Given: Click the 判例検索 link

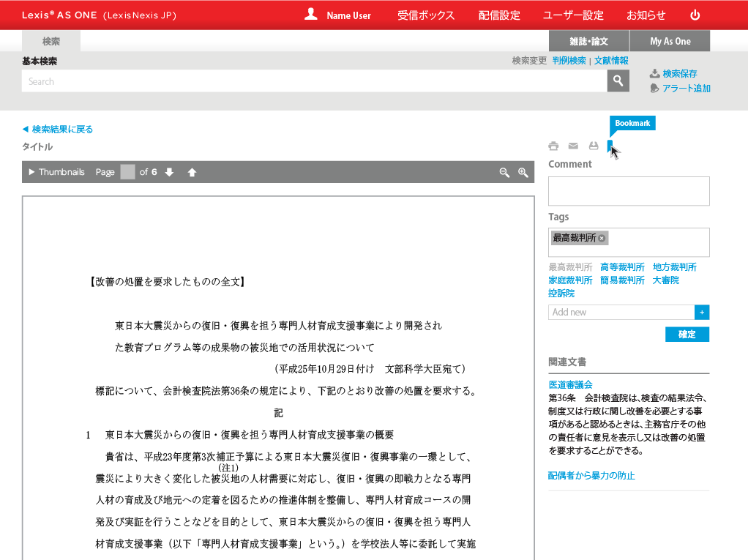Looking at the screenshot, I should [x=569, y=61].
